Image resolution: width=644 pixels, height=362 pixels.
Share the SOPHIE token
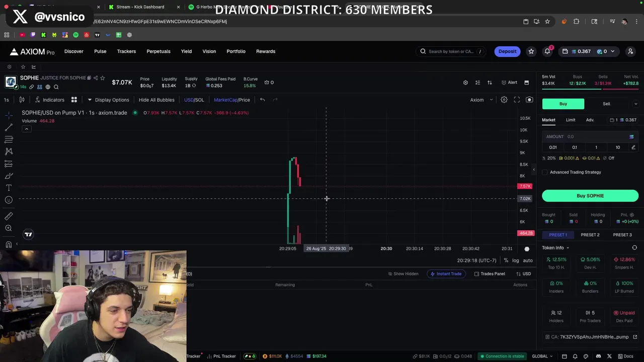(96, 78)
